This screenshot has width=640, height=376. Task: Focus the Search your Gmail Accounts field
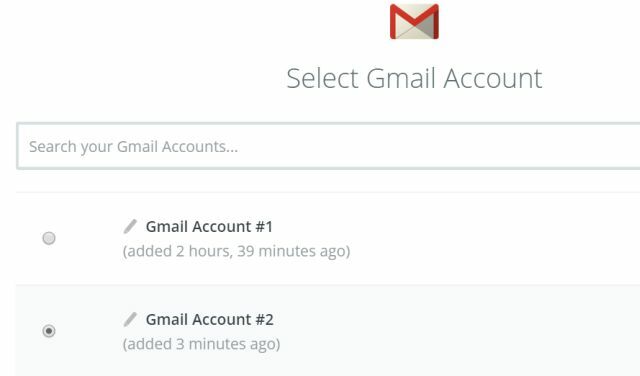[328, 146]
